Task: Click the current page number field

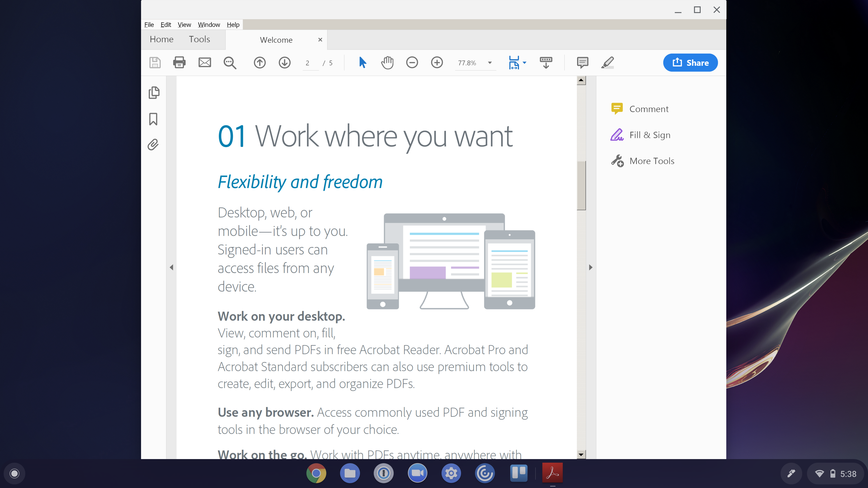Action: pos(310,63)
